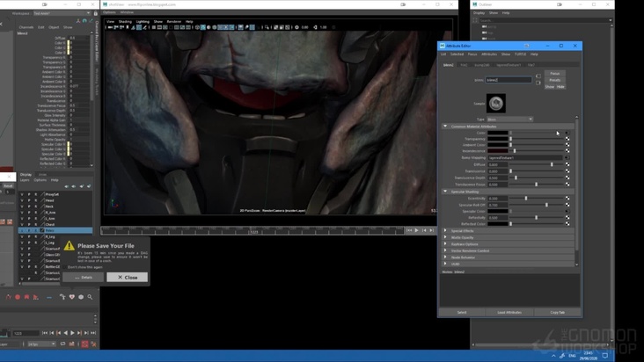This screenshot has height=362, width=644.
Task: Click the play button on the viewport timeline
Action: [416, 230]
